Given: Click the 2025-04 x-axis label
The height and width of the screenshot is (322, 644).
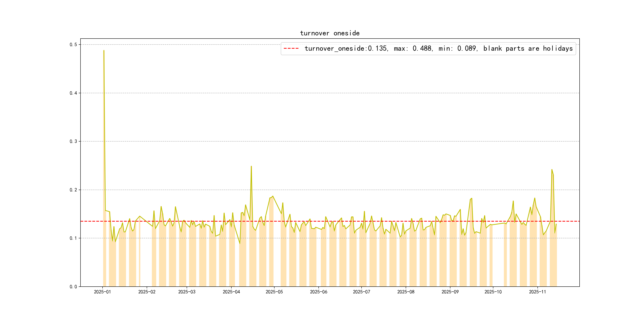Looking at the screenshot, I should click(x=231, y=292).
